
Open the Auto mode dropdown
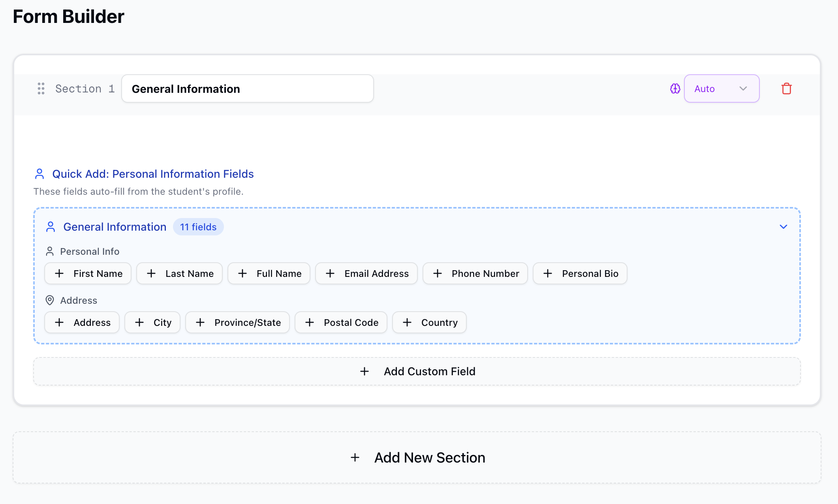pyautogui.click(x=722, y=88)
